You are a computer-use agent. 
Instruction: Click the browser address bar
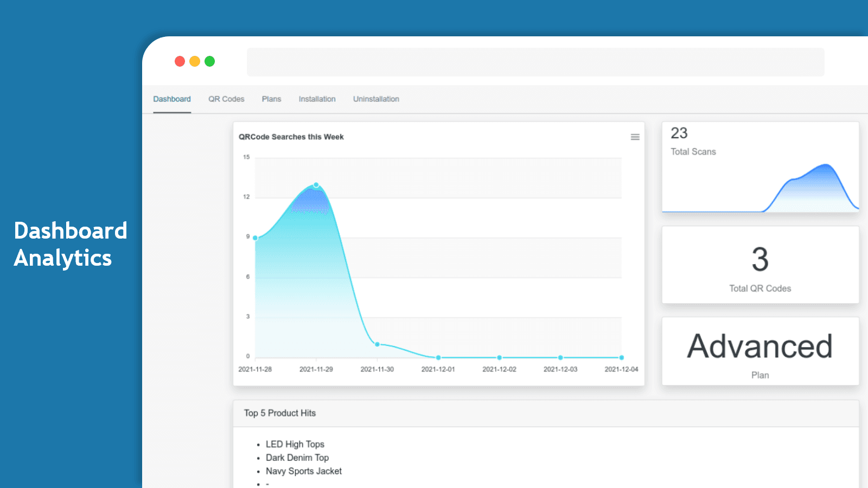[535, 61]
